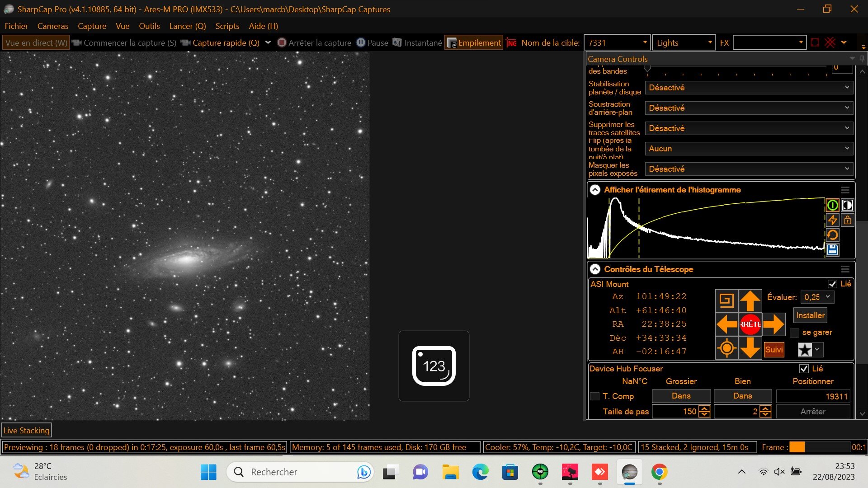Image resolution: width=868 pixels, height=488 pixels.
Task: Click the Bien Dans focuser button
Action: coord(742,396)
